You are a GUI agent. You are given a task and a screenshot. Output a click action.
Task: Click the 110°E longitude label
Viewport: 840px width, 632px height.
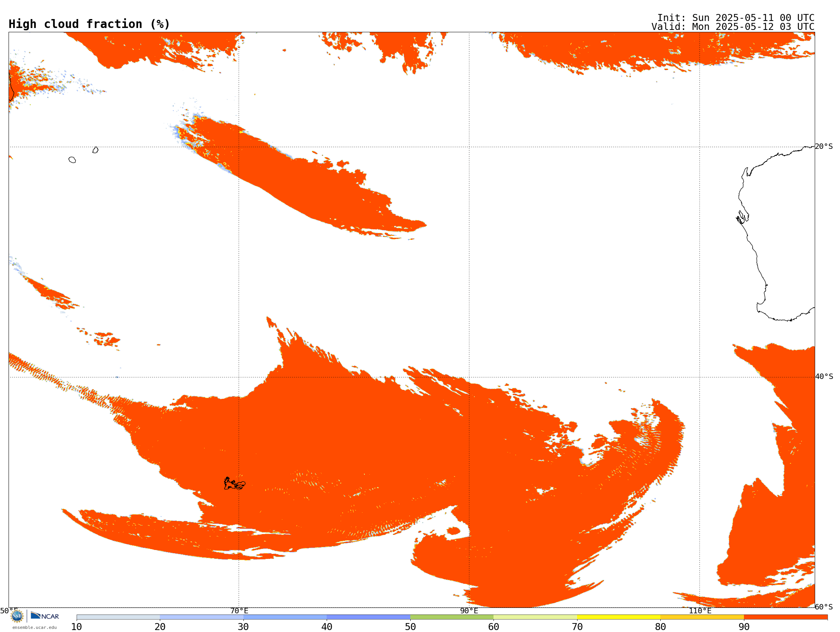click(700, 611)
